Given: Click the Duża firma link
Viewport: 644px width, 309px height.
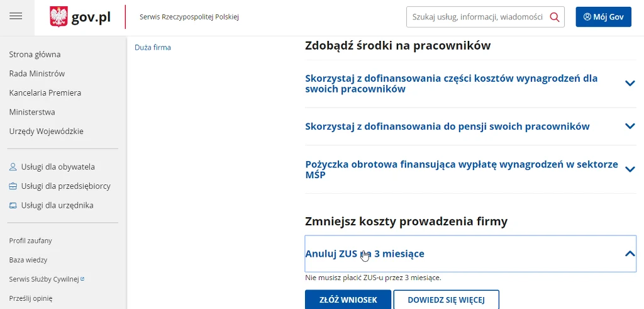Looking at the screenshot, I should pyautogui.click(x=153, y=47).
